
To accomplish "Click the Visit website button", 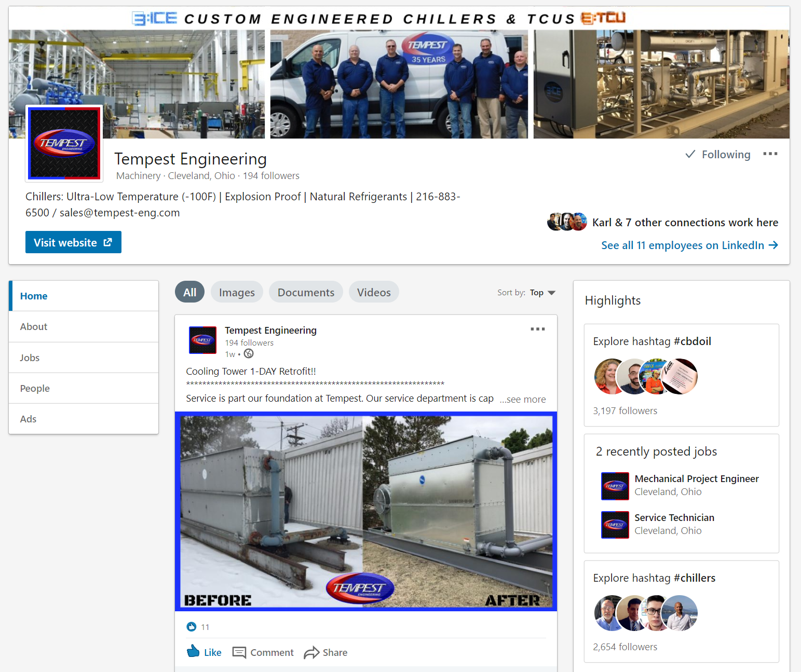I will click(73, 242).
